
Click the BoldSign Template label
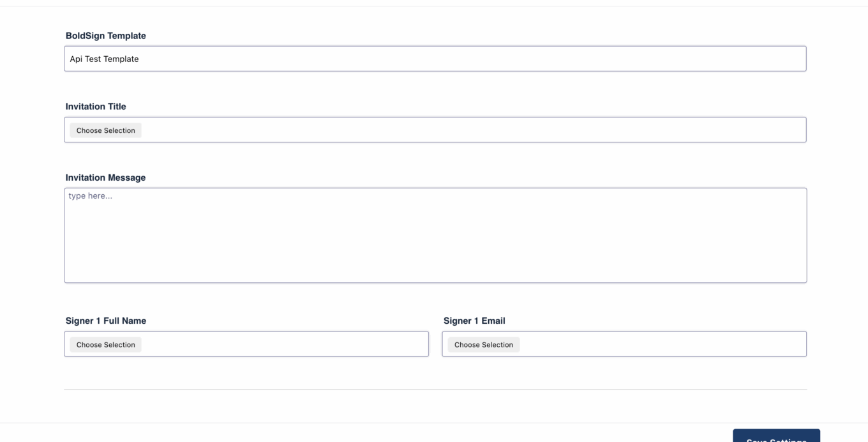106,36
